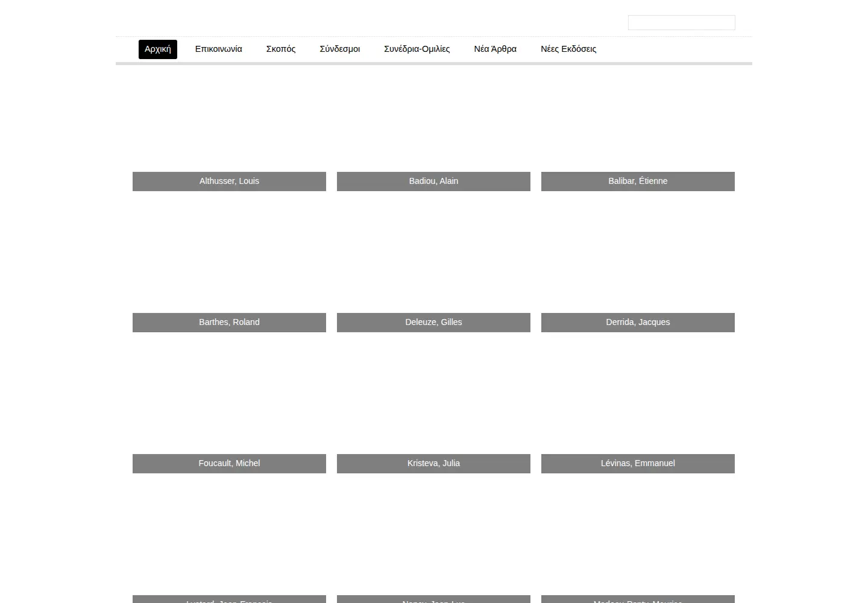Select Συνέδρια-Ομιλίες in the navigation

[417, 49]
